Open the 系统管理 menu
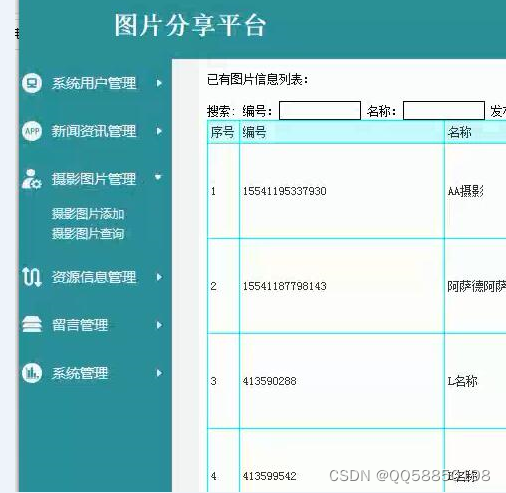 [x=80, y=373]
